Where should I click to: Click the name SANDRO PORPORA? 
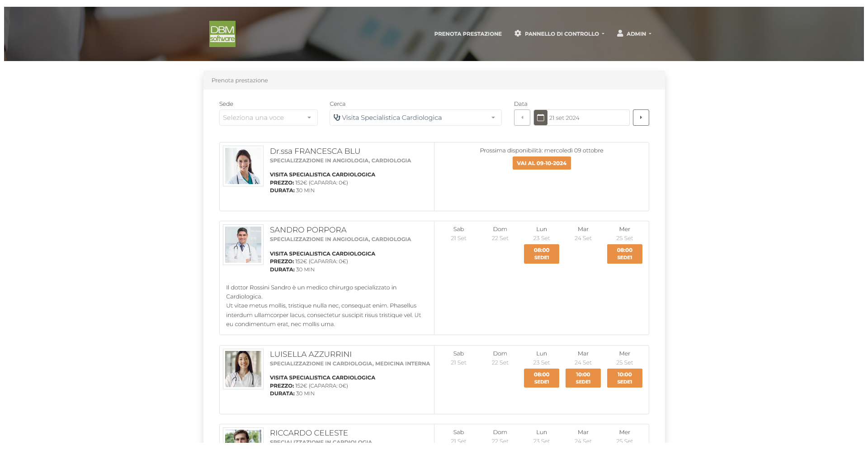click(308, 230)
